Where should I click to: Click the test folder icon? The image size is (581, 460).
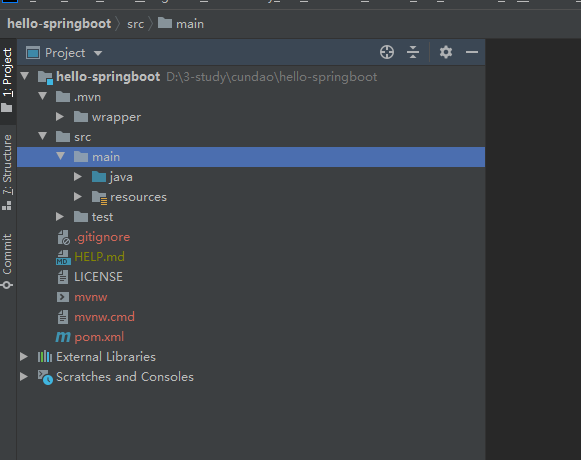point(81,216)
